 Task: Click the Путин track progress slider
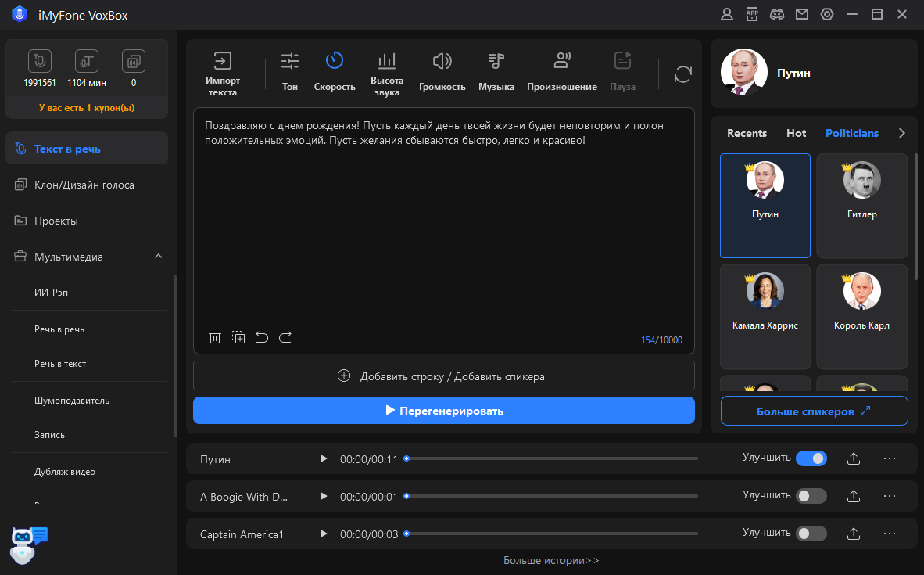[x=552, y=458]
